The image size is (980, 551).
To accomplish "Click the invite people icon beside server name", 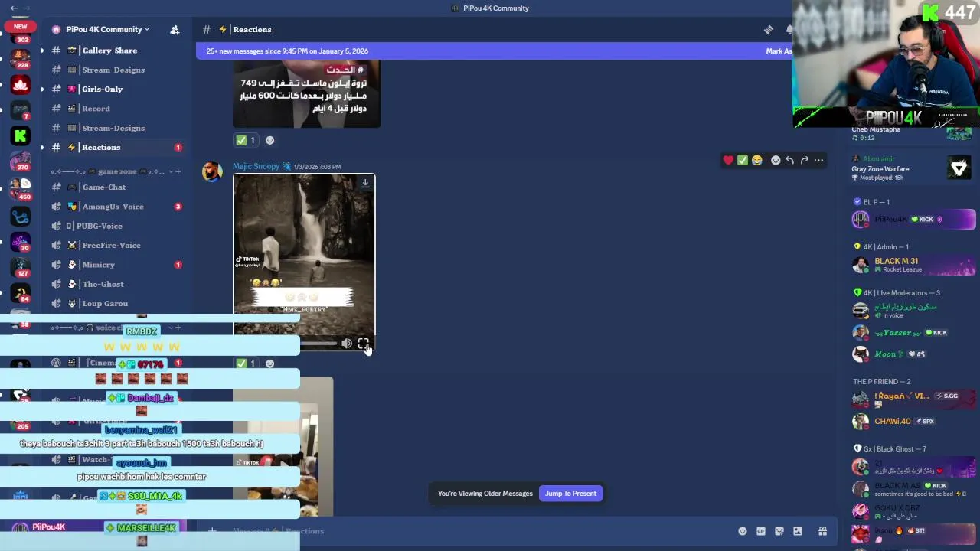I will coord(175,29).
